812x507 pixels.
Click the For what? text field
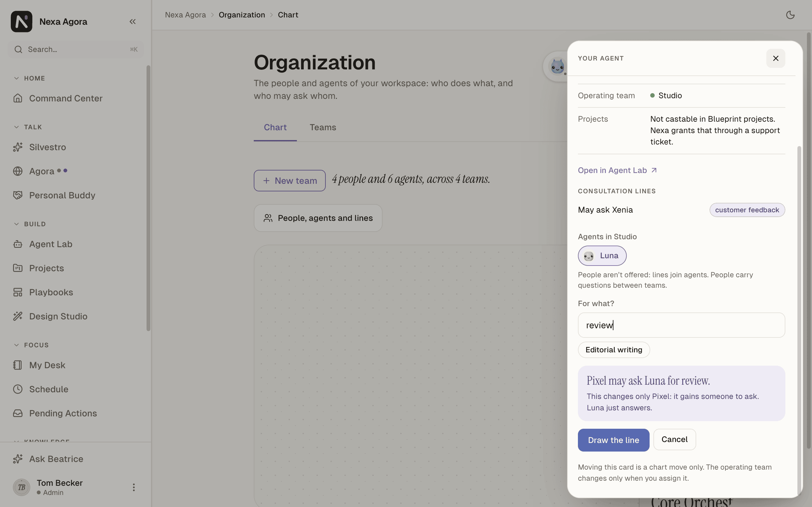[681, 325]
